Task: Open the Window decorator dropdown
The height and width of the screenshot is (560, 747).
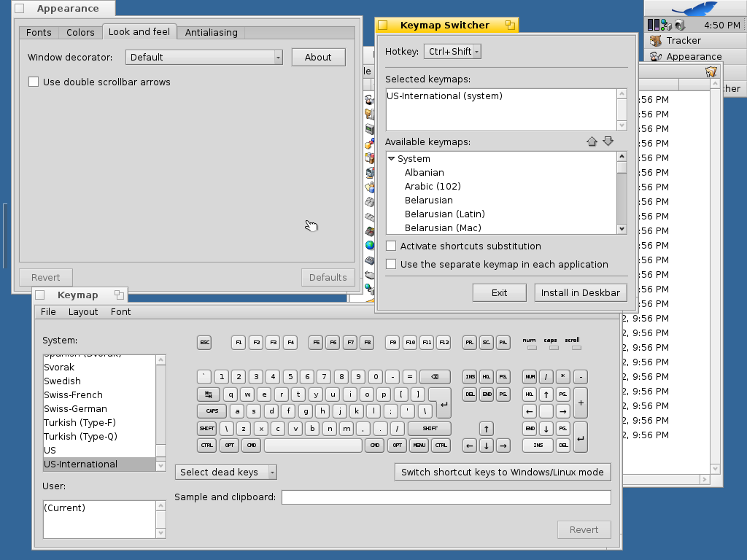Action: (204, 57)
